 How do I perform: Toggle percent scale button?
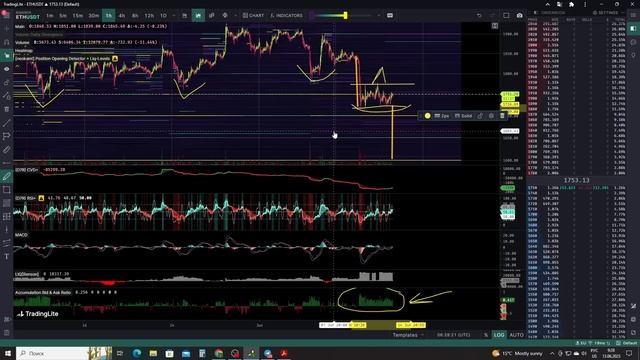(x=486, y=335)
